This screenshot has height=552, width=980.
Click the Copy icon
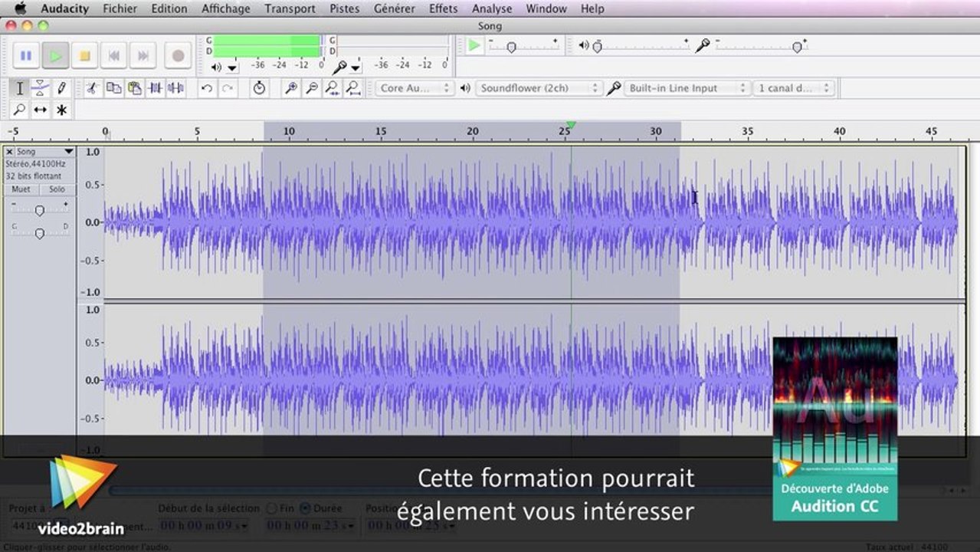113,88
